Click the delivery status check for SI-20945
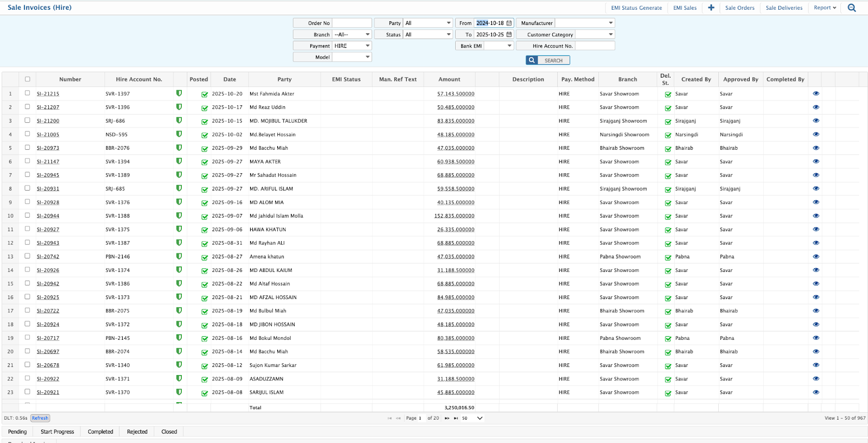 [668, 176]
